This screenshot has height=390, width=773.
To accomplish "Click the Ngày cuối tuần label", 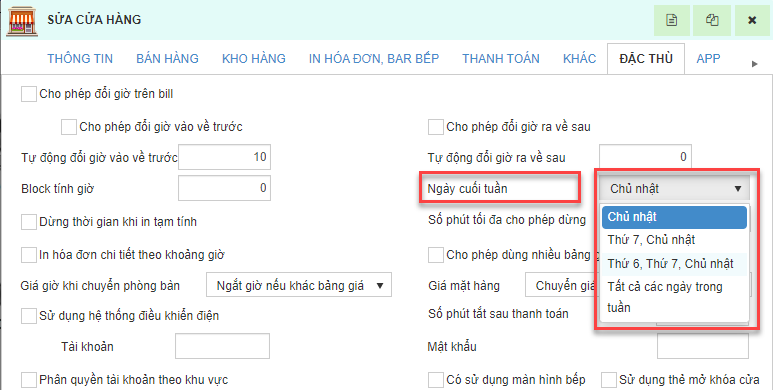I will (x=467, y=189).
